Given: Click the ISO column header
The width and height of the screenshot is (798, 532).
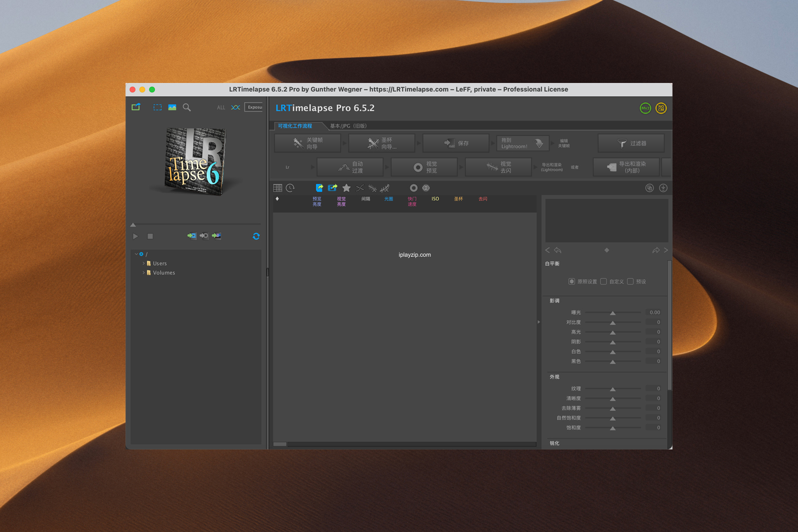Looking at the screenshot, I should 435,199.
